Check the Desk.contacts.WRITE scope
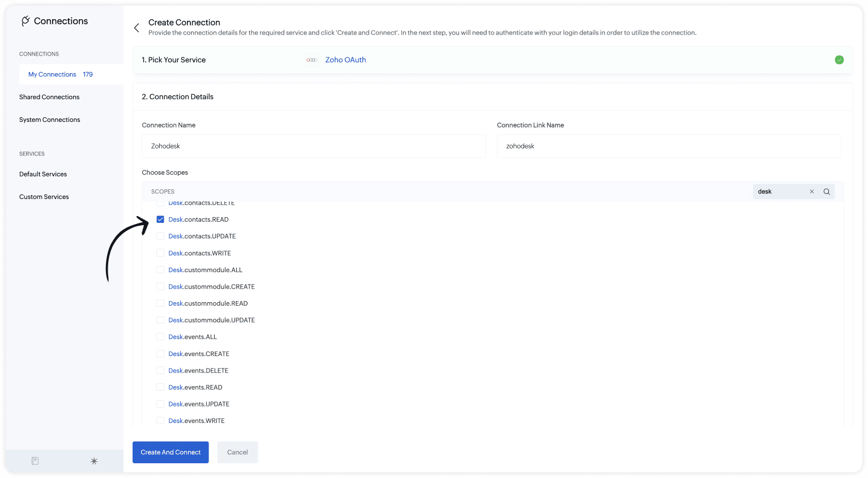This screenshot has height=478, width=868. 160,253
